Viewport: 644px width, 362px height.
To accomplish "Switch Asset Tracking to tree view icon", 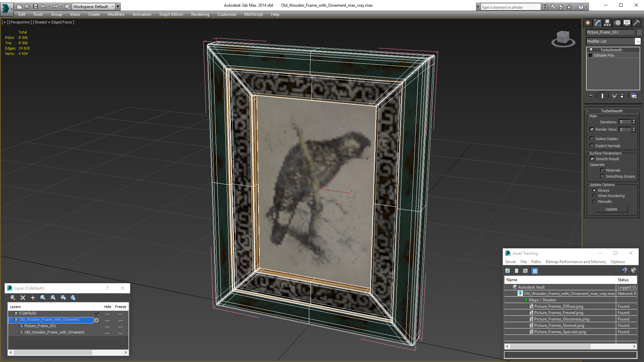I will coord(526,271).
